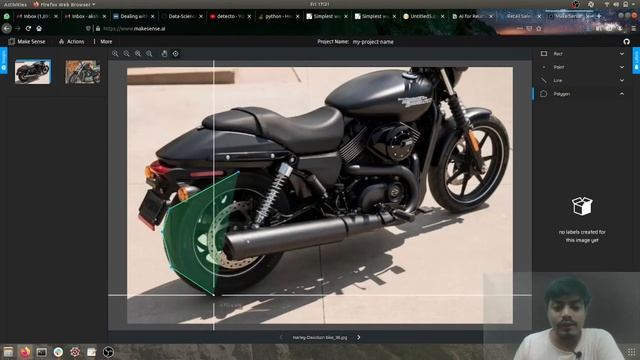Viewport: 640px width, 360px height.
Task: Click the browser back arrow button
Action: click(x=7, y=29)
